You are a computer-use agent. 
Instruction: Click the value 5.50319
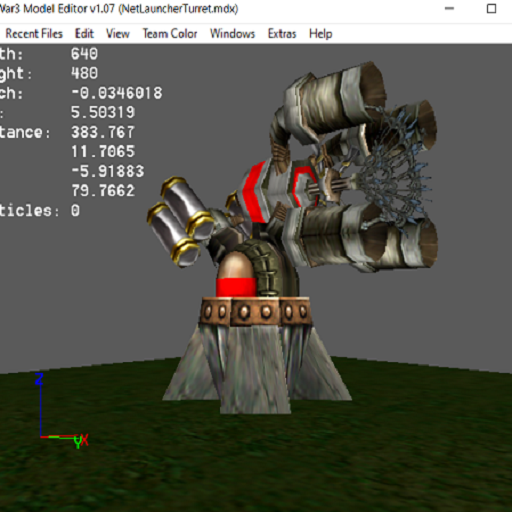click(103, 112)
